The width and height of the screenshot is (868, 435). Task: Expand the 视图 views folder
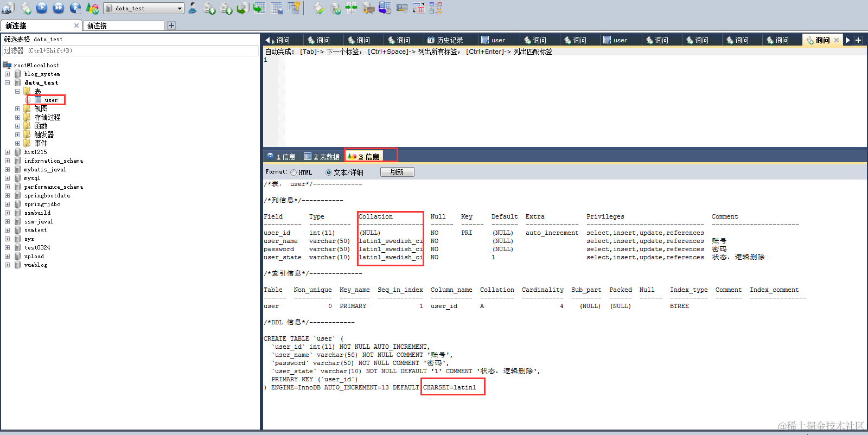(x=17, y=108)
